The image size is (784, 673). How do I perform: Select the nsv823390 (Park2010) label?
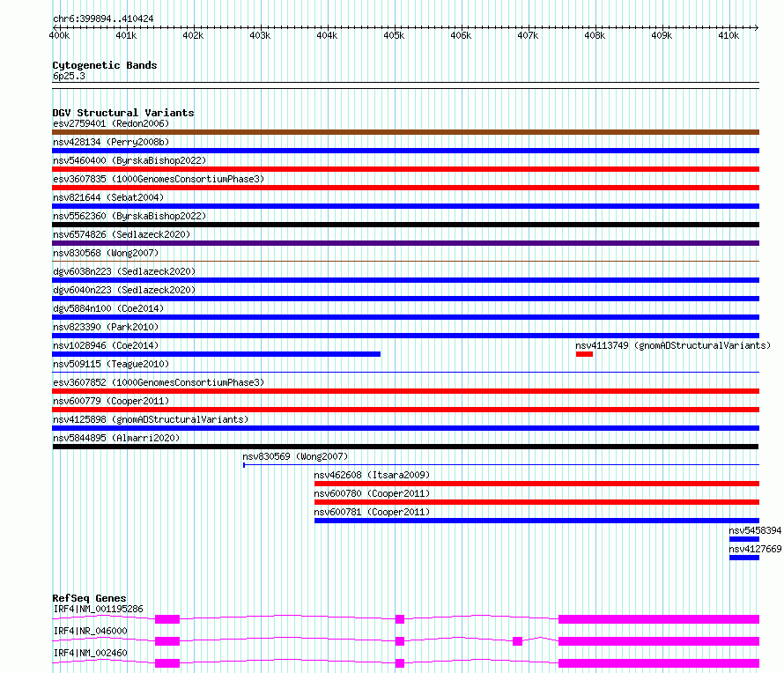pyautogui.click(x=106, y=327)
